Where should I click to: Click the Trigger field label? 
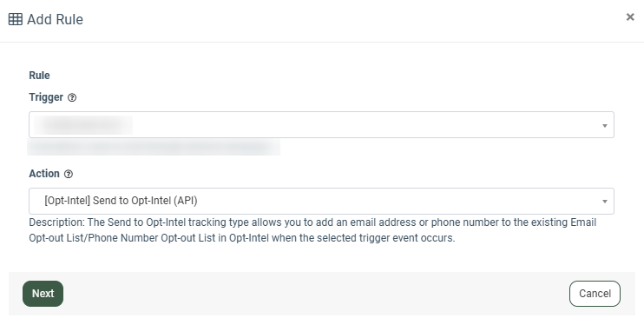[46, 97]
